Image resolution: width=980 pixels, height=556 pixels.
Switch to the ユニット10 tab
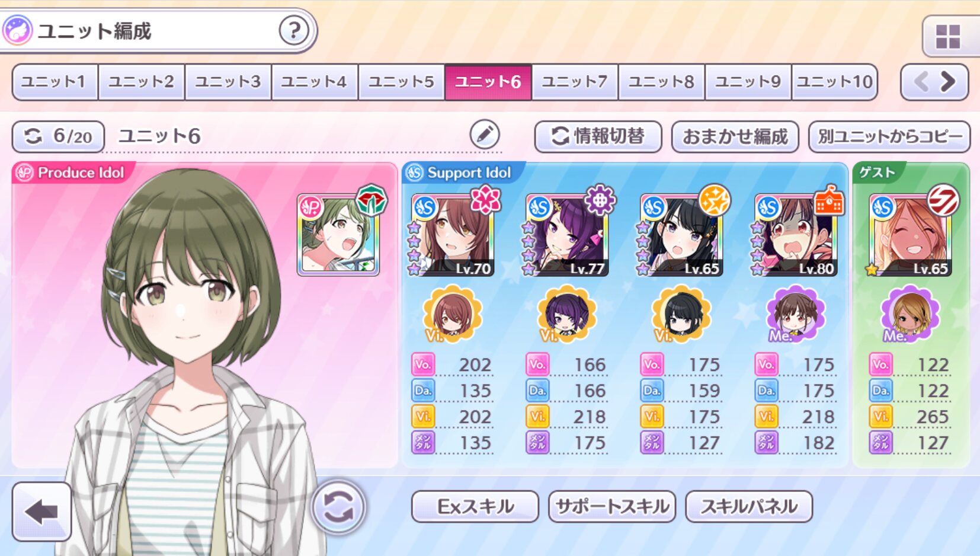(834, 81)
